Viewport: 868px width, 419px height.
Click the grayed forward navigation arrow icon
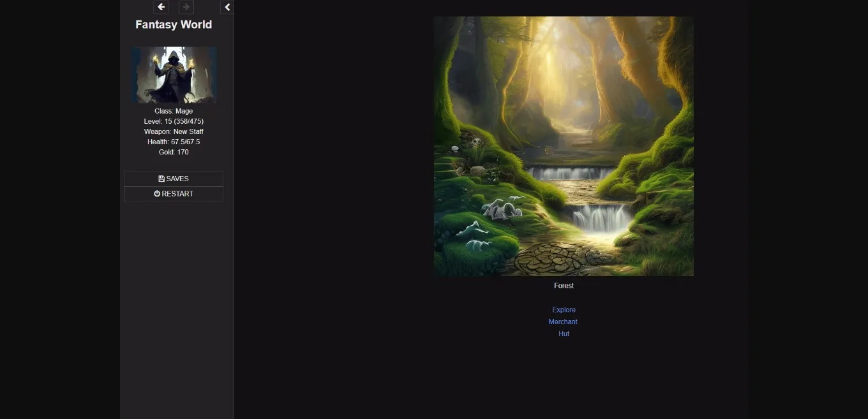(x=186, y=7)
